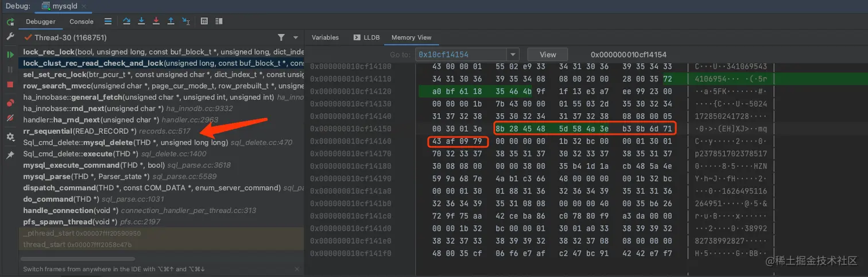Switch to the Console tab

[x=82, y=22]
